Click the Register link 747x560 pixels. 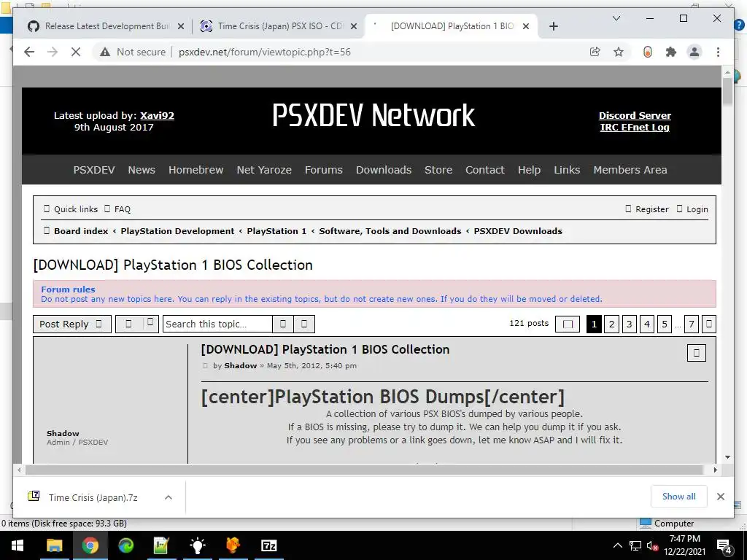coord(647,209)
